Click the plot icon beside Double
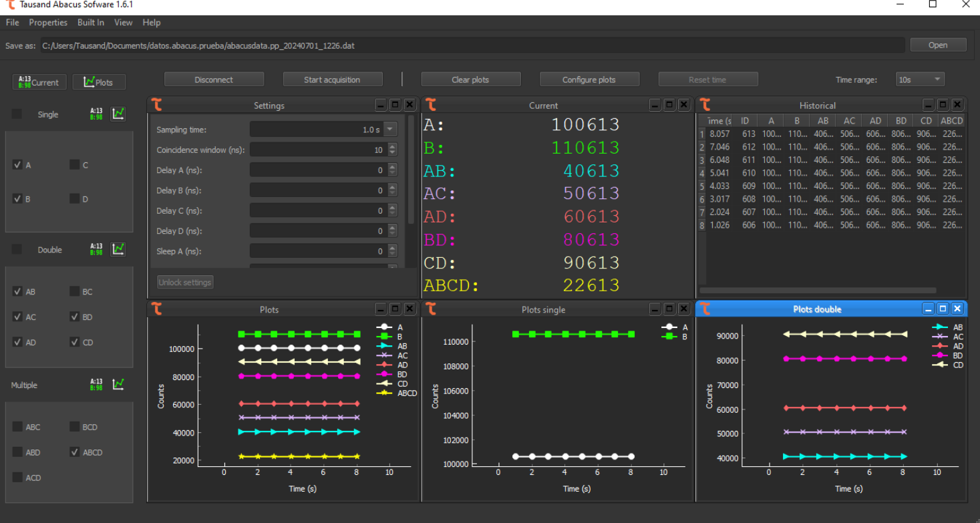This screenshot has width=980, height=523. 118,249
